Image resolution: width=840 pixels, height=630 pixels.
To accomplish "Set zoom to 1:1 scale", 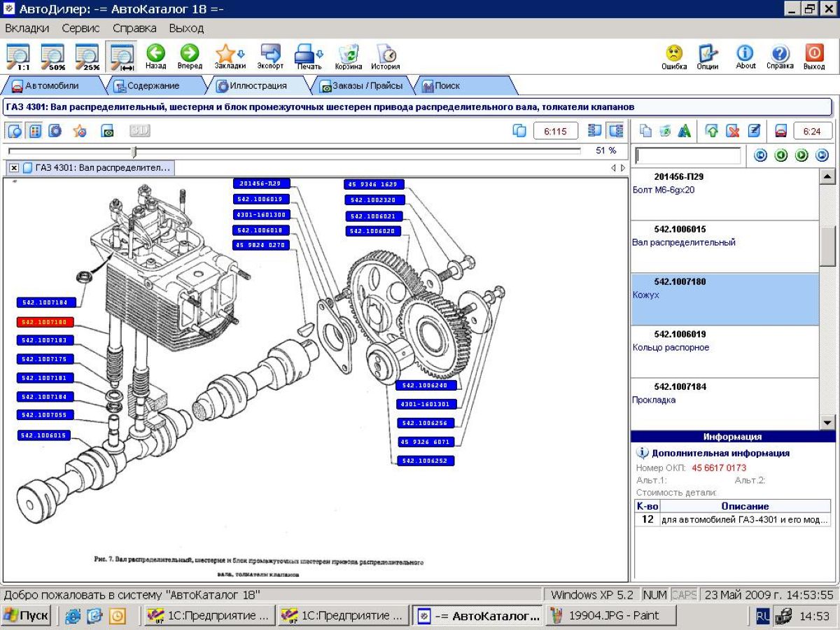I will (x=17, y=57).
